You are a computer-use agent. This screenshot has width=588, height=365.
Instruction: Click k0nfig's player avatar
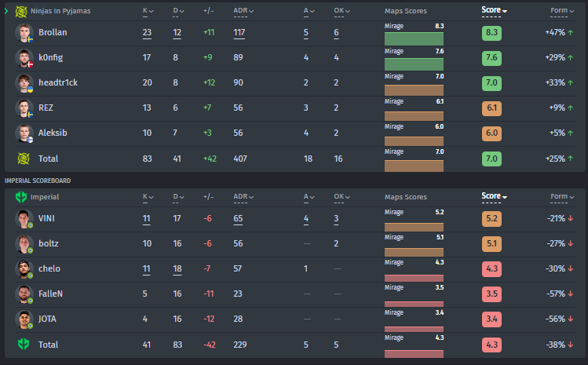pos(24,59)
